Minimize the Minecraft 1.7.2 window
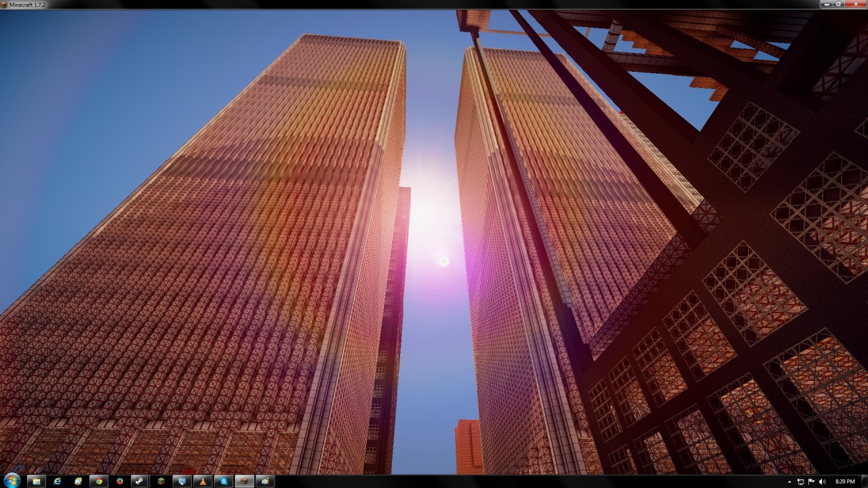The width and height of the screenshot is (868, 488). click(x=826, y=4)
